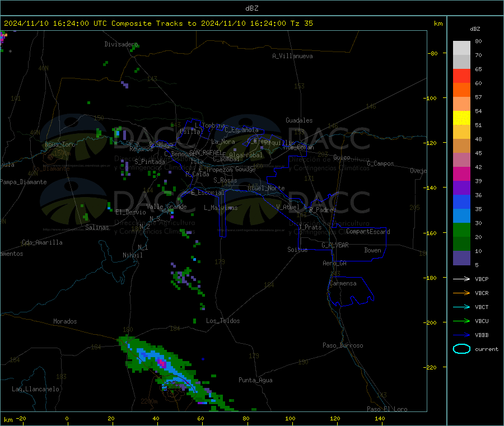
Task: Click the L_Malvinas map label
Action: (x=221, y=208)
